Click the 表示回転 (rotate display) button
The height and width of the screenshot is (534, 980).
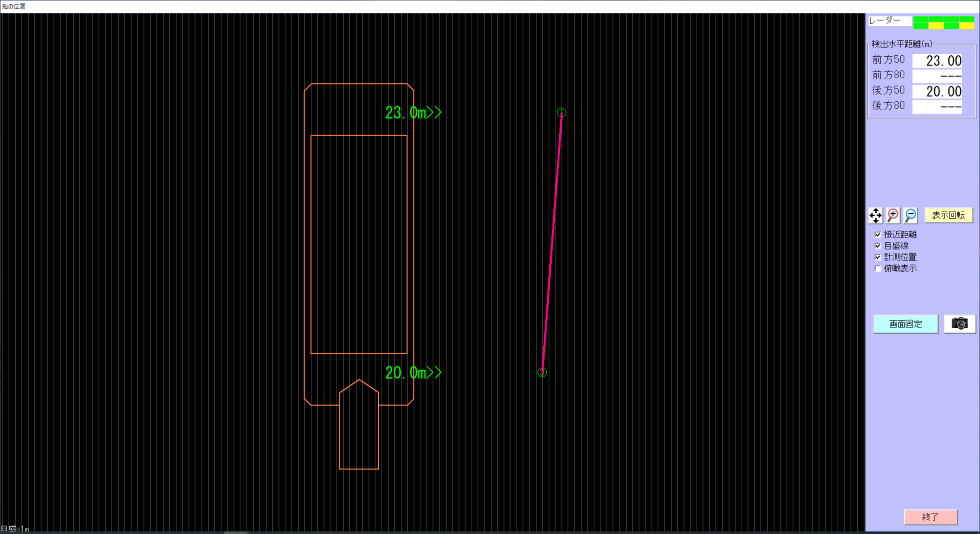[x=948, y=215]
